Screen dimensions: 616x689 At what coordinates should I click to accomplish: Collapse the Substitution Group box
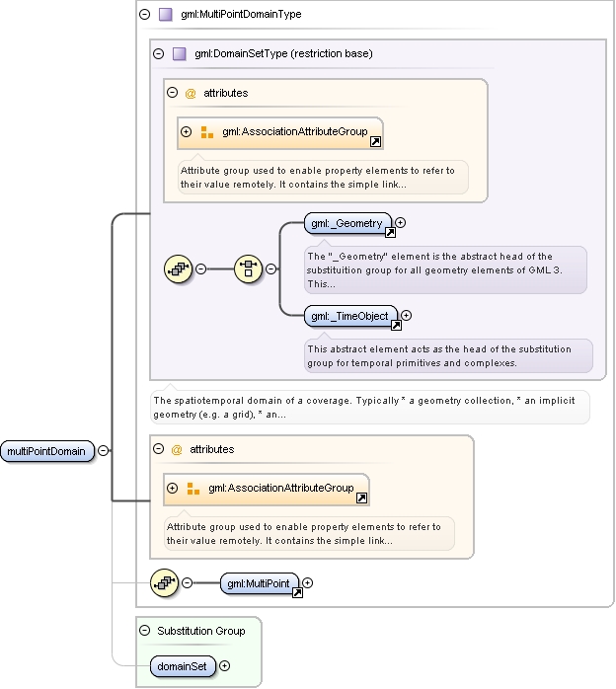point(144,631)
